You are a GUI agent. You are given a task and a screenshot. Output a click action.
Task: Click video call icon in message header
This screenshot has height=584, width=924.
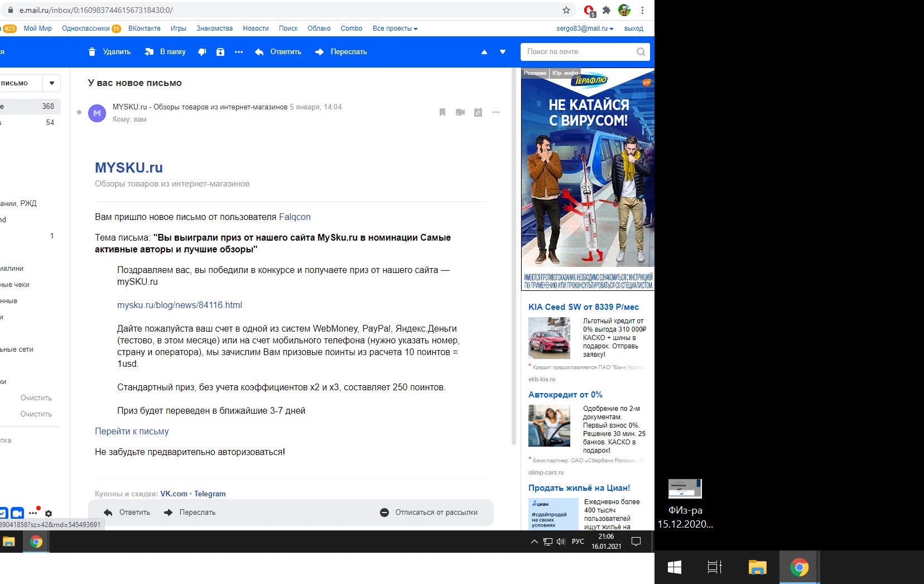(460, 112)
